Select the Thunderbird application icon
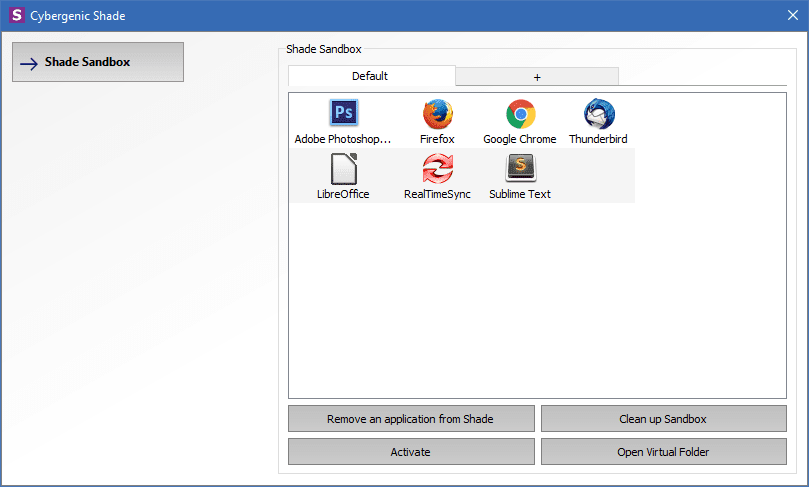Screen dimensions: 809x487 click(x=599, y=113)
